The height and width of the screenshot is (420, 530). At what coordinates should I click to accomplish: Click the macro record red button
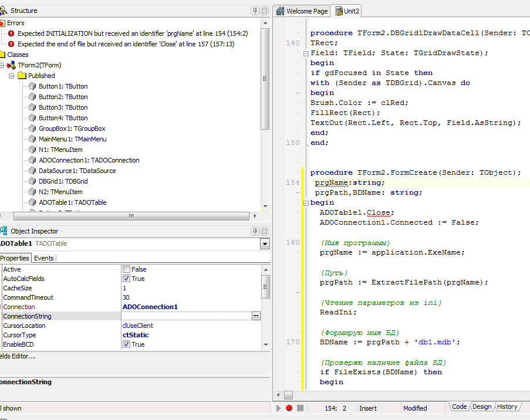coord(289,408)
